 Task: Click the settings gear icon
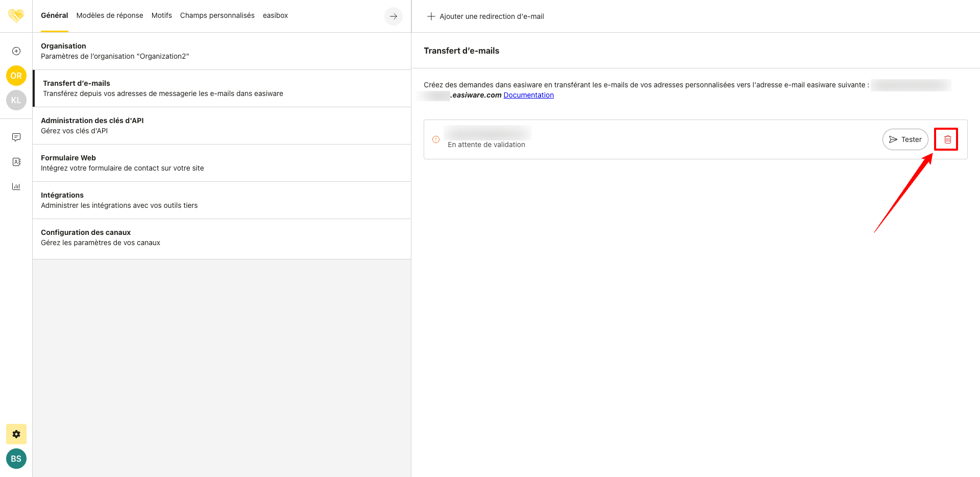coord(16,434)
